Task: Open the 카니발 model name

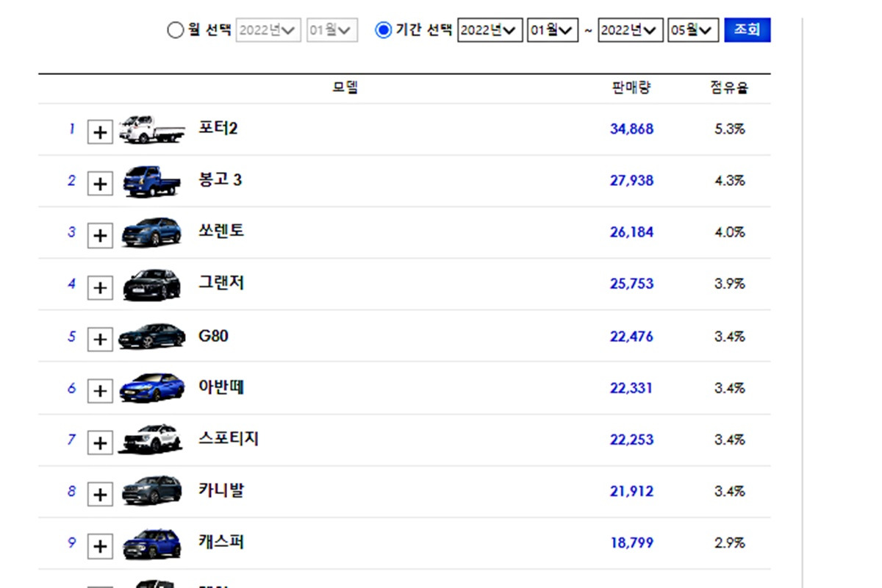Action: (x=221, y=491)
